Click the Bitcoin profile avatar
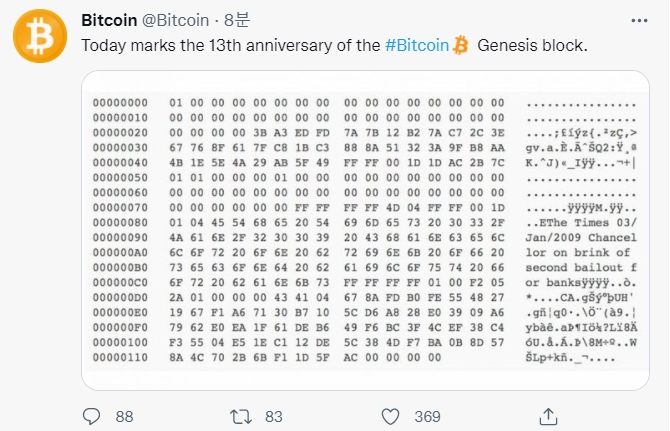Screen dimensions: 670x431 [x=38, y=36]
